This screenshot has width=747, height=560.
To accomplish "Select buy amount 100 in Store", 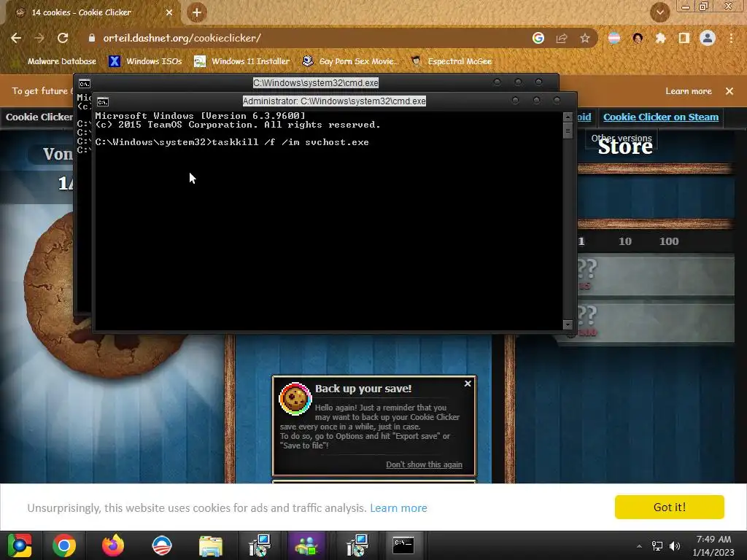I will pyautogui.click(x=669, y=241).
